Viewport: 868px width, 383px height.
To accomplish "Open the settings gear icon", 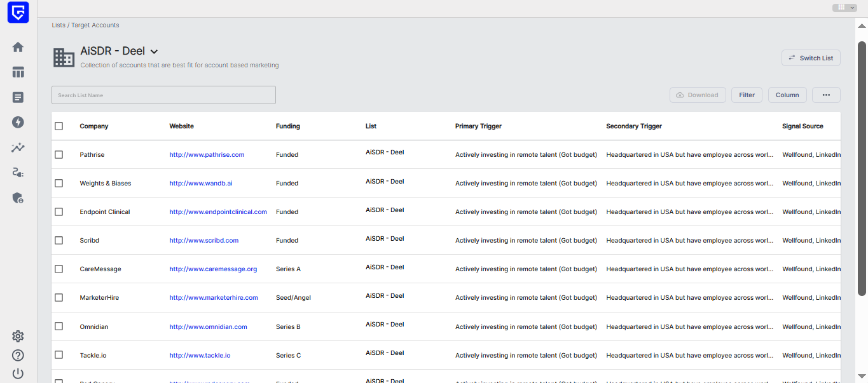I will pos(18,337).
